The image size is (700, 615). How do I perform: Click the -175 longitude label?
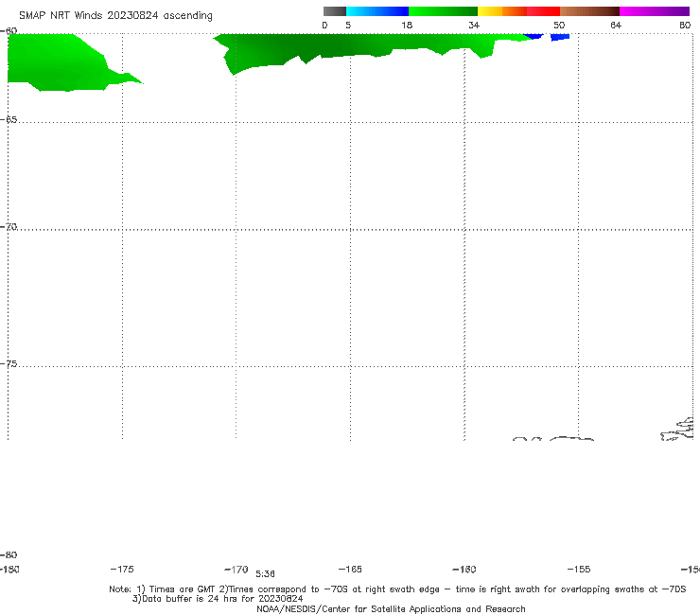(x=122, y=569)
